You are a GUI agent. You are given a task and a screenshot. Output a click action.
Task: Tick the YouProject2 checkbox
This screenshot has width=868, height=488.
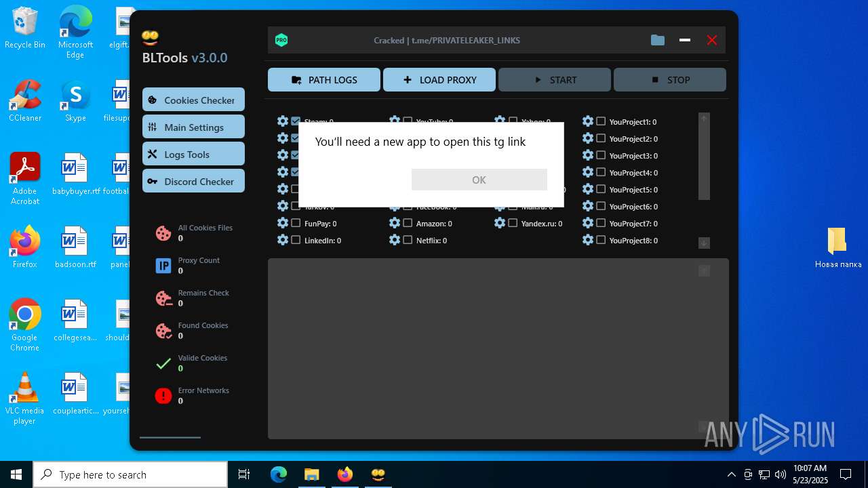coord(601,138)
